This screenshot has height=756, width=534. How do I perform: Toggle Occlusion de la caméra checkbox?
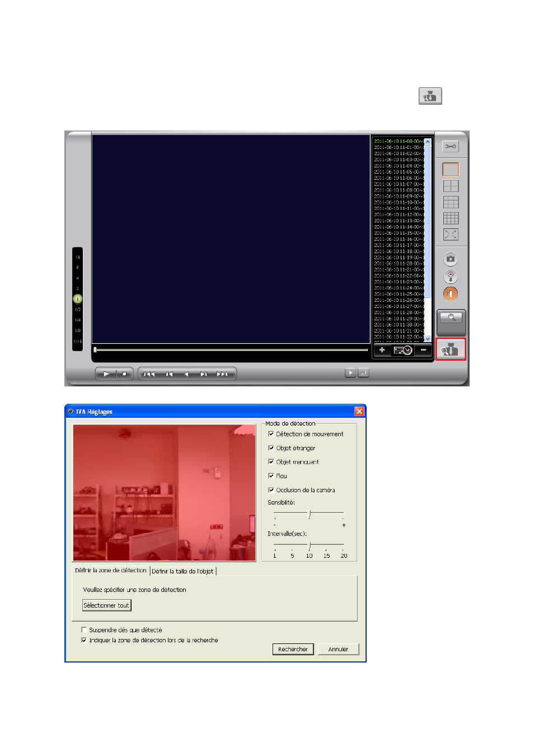coord(271,490)
